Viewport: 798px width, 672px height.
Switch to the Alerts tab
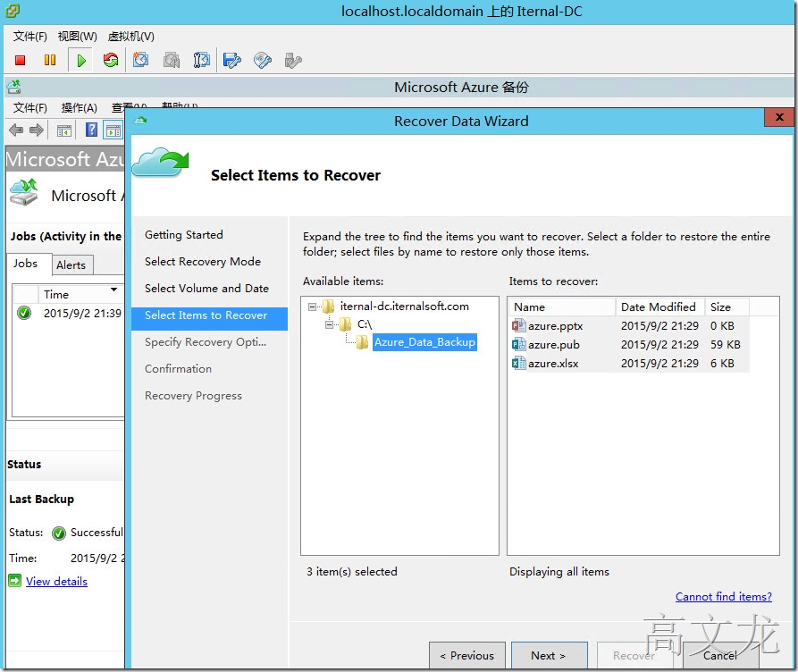click(71, 265)
